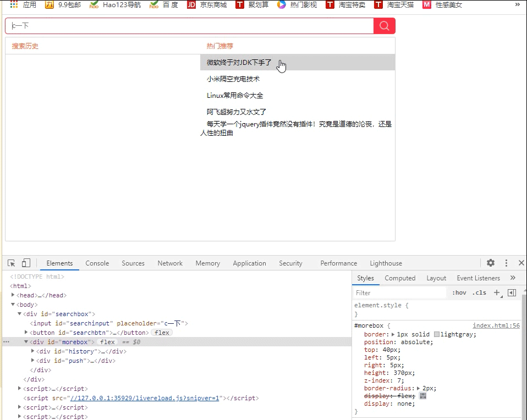
Task: Toggle the .cls element classes panel
Action: coord(479,292)
